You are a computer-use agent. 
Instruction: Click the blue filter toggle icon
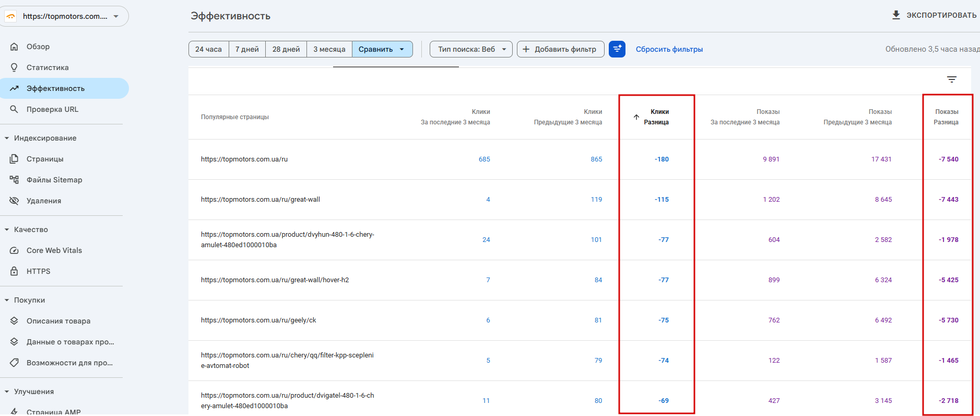coord(617,49)
